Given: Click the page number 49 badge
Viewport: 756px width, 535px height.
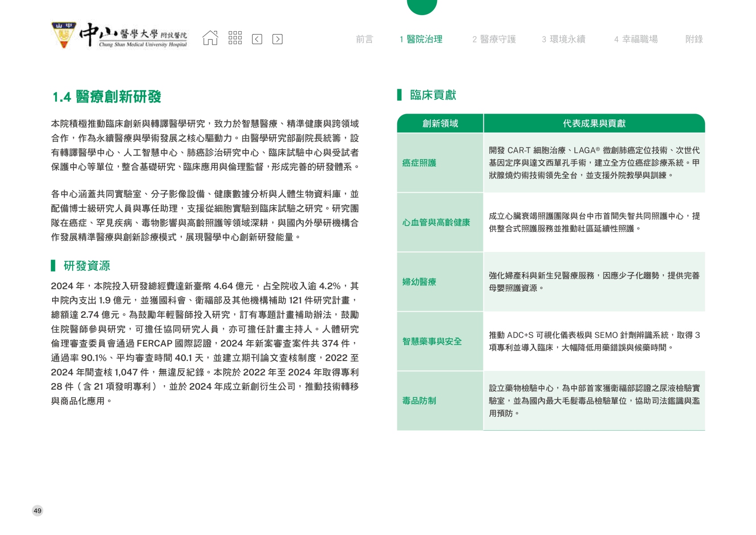Looking at the screenshot, I should [x=37, y=510].
